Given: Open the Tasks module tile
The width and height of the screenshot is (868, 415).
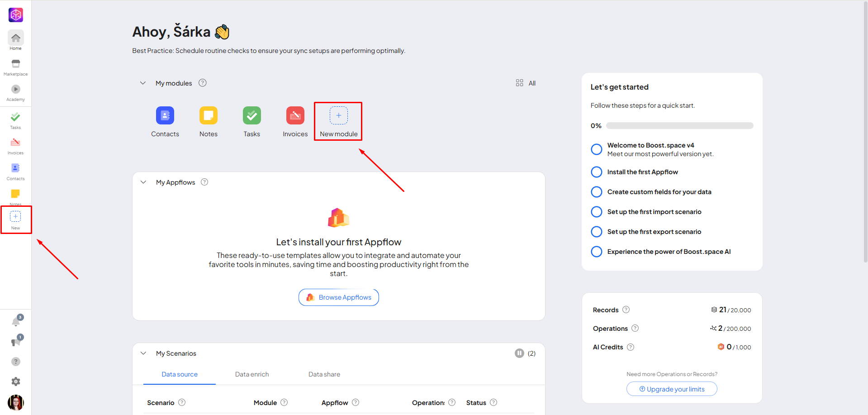Looking at the screenshot, I should pyautogui.click(x=252, y=122).
